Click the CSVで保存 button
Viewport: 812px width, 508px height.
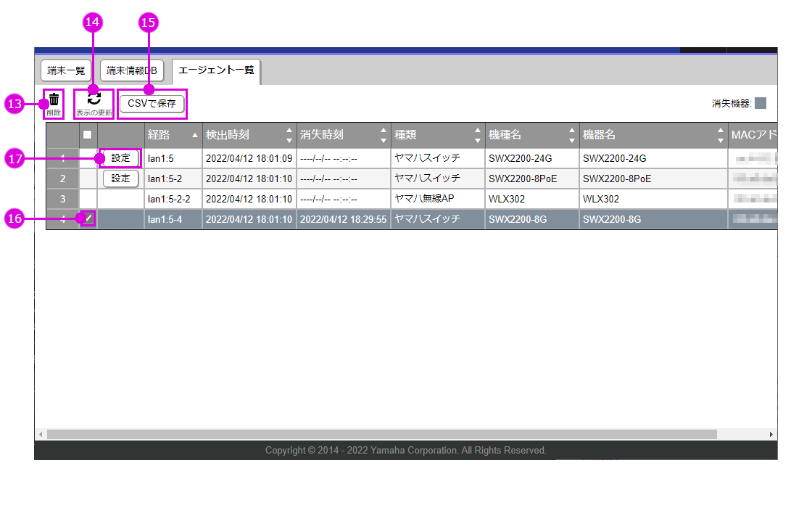point(152,104)
